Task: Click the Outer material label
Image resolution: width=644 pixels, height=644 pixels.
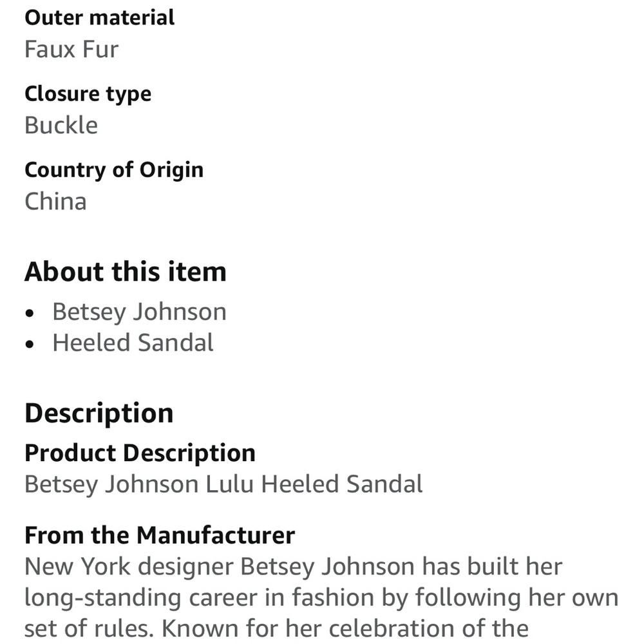Action: (99, 17)
